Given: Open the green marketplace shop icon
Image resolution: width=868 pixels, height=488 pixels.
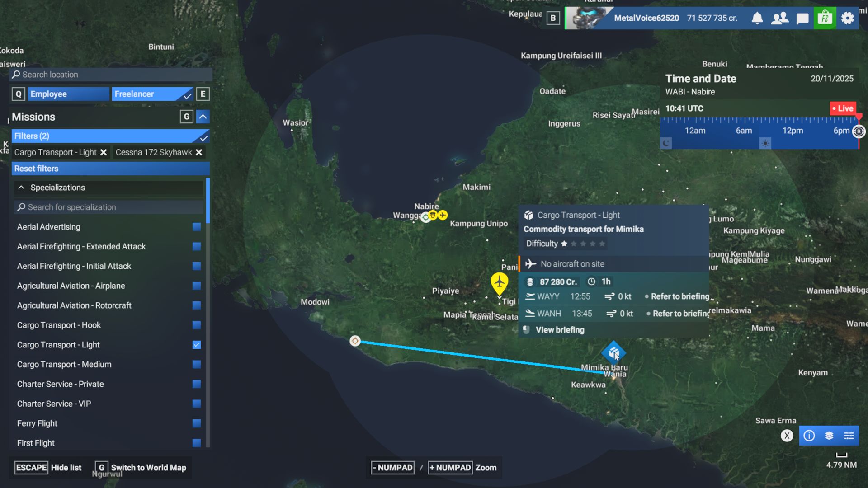Looking at the screenshot, I should [x=825, y=18].
